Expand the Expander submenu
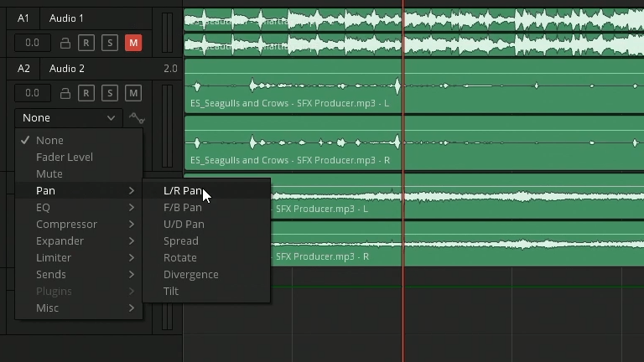This screenshot has height=362, width=644. [79, 241]
